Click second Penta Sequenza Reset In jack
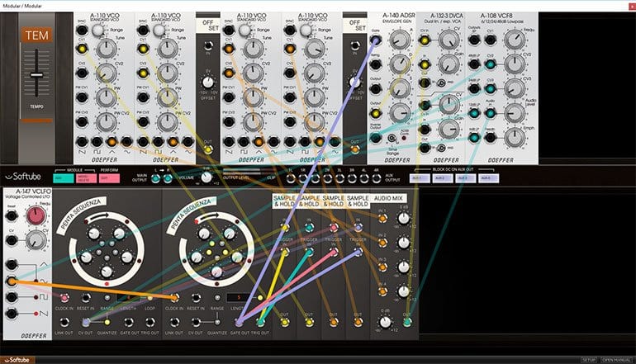Viewport: 636px width, 364px height. pyautogui.click(x=196, y=298)
